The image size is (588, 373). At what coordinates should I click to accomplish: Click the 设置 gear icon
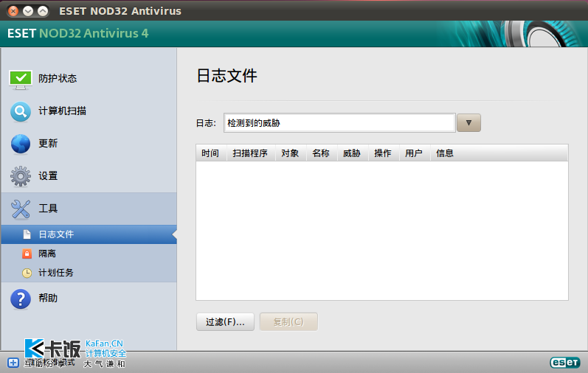[21, 176]
